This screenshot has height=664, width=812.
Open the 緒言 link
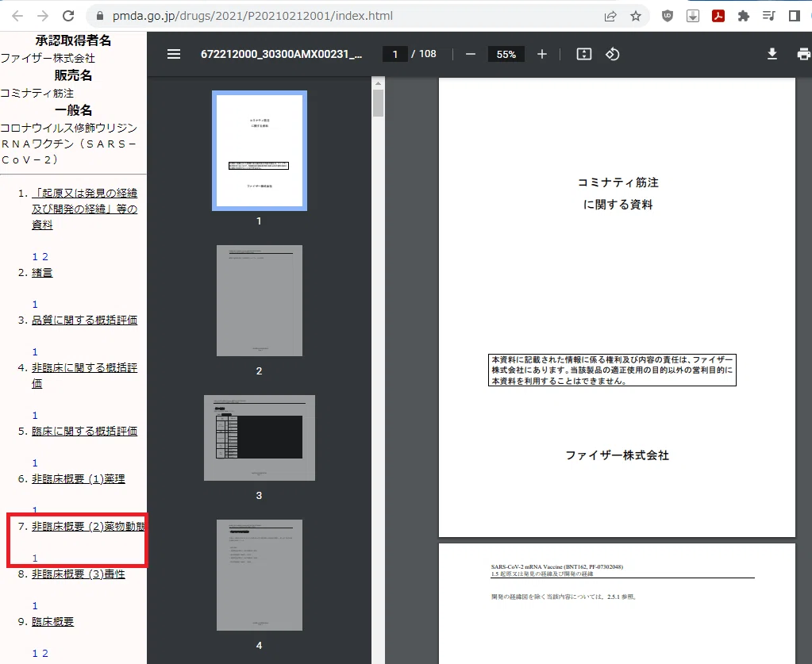coord(42,273)
